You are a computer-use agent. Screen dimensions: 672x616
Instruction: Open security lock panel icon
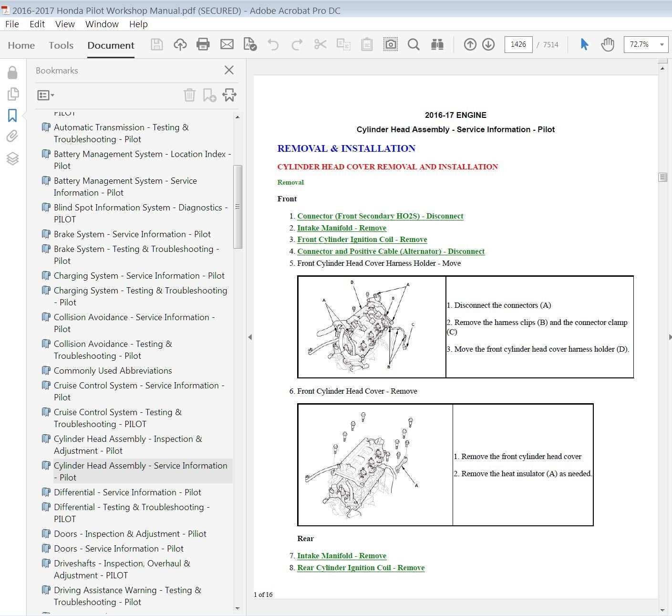click(x=12, y=73)
